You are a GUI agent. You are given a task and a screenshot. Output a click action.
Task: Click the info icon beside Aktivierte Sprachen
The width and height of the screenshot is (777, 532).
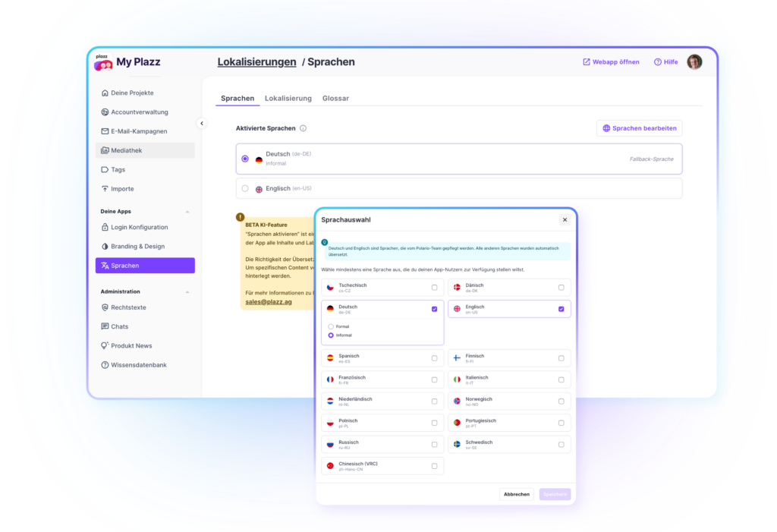pyautogui.click(x=303, y=129)
